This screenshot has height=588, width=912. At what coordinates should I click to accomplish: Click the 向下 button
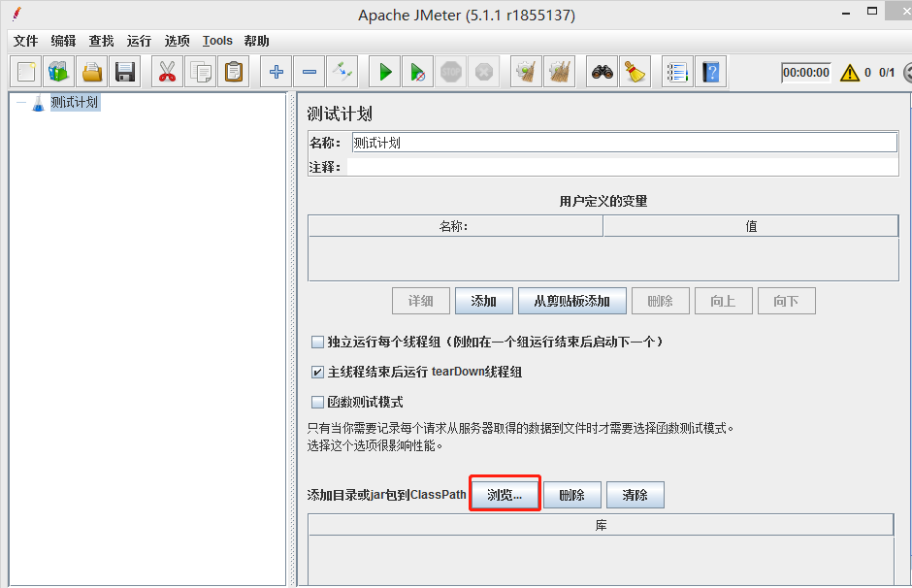pyautogui.click(x=787, y=301)
